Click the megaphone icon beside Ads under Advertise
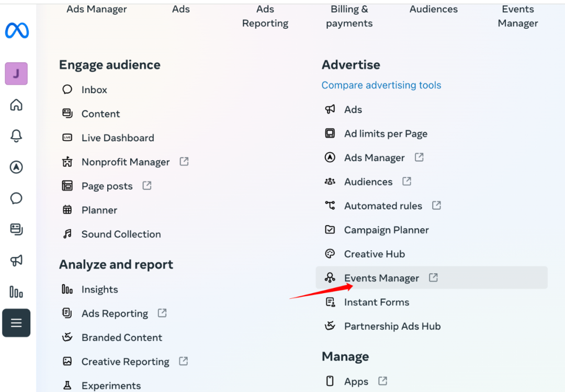565x392 pixels. 330,109
